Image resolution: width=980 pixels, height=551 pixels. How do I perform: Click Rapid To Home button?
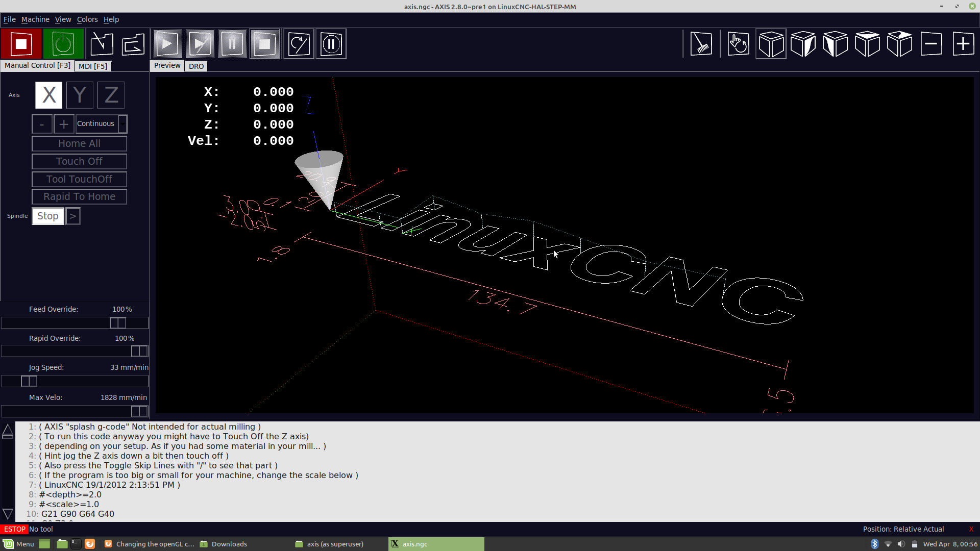(x=79, y=196)
